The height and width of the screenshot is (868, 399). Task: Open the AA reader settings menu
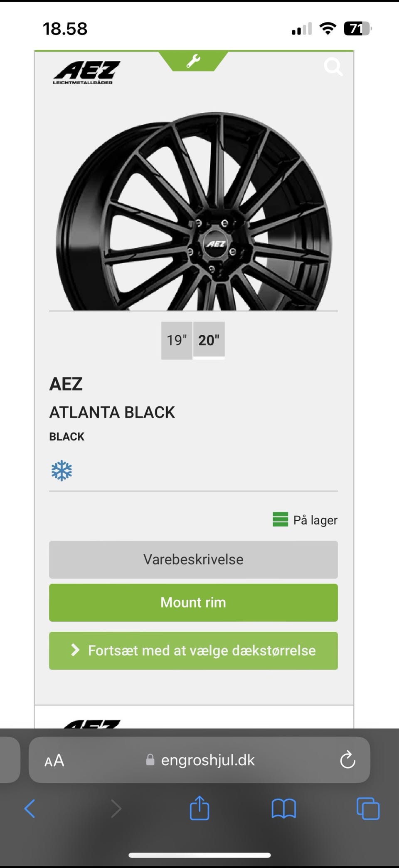pos(54,761)
